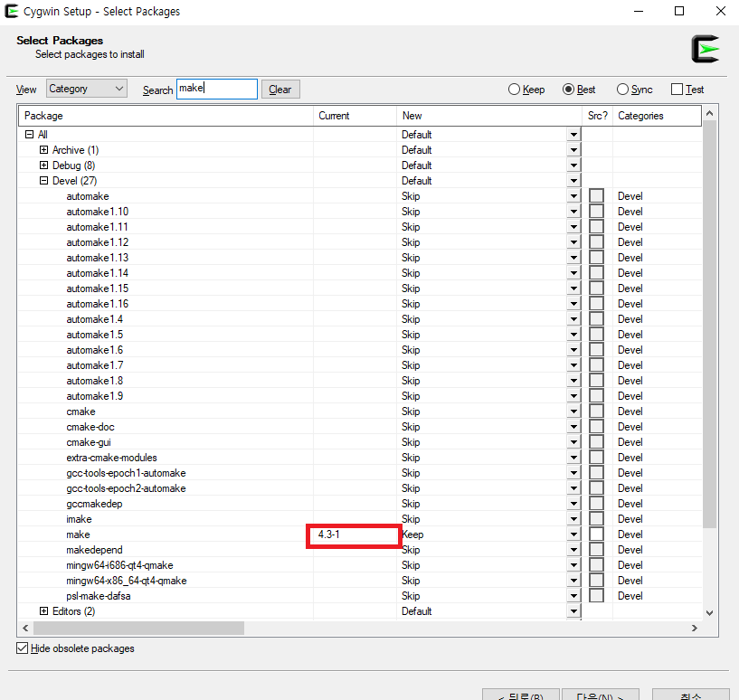Open the New dropdown for cmake-gui
739x700 pixels.
click(x=573, y=442)
